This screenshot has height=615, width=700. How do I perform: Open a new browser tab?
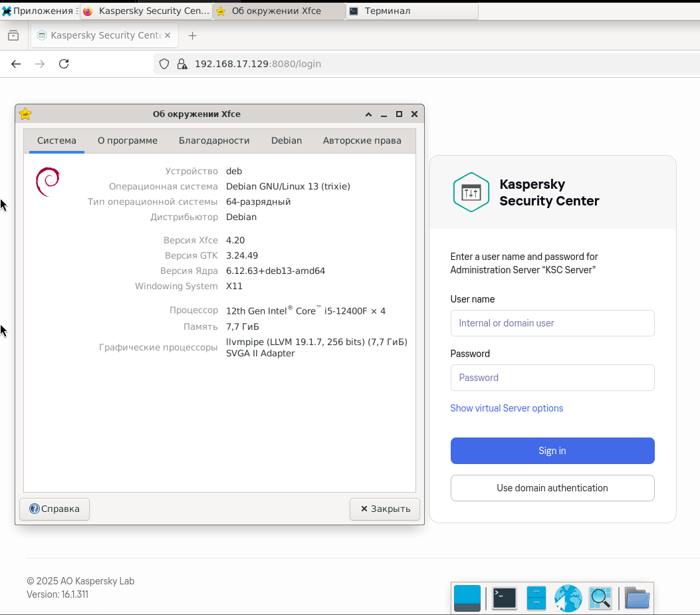(x=192, y=36)
